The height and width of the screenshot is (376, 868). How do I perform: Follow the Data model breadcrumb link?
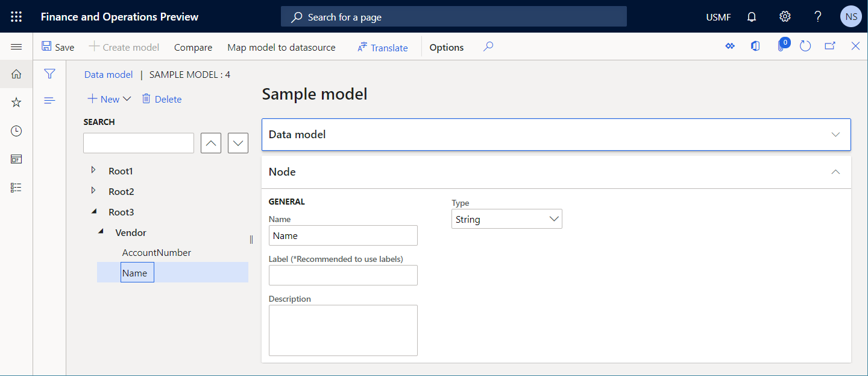click(108, 74)
